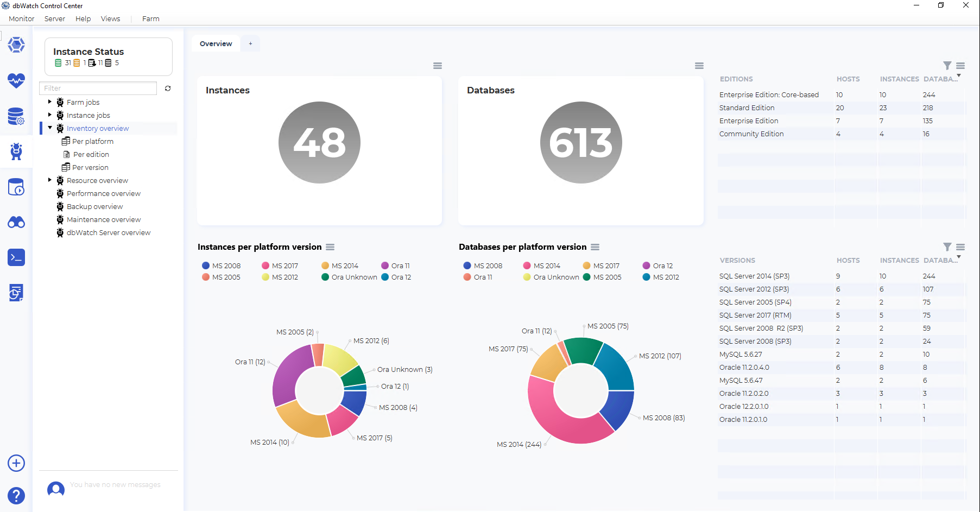Expand the Resource overview tree node
980x512 pixels.
point(50,180)
